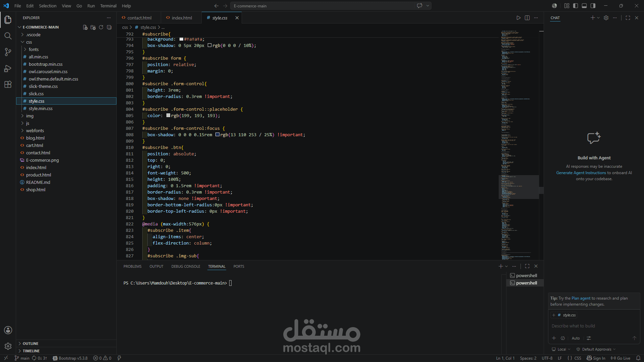Click the #fafafa color swatch

click(181, 39)
